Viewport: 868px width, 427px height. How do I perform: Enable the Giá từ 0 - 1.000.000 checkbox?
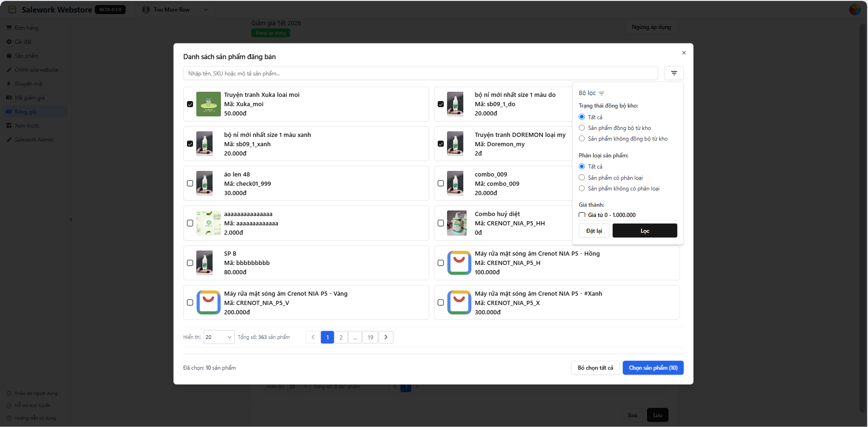point(582,215)
